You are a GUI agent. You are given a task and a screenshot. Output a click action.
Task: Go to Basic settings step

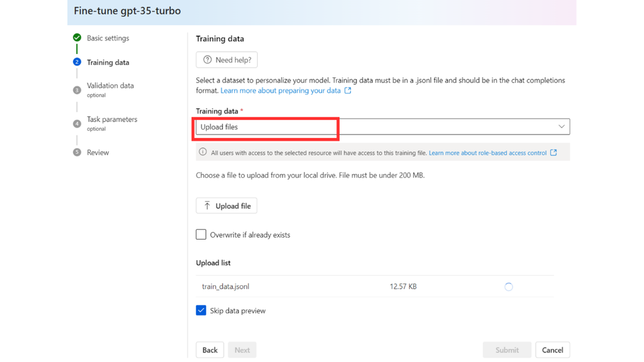pos(108,38)
